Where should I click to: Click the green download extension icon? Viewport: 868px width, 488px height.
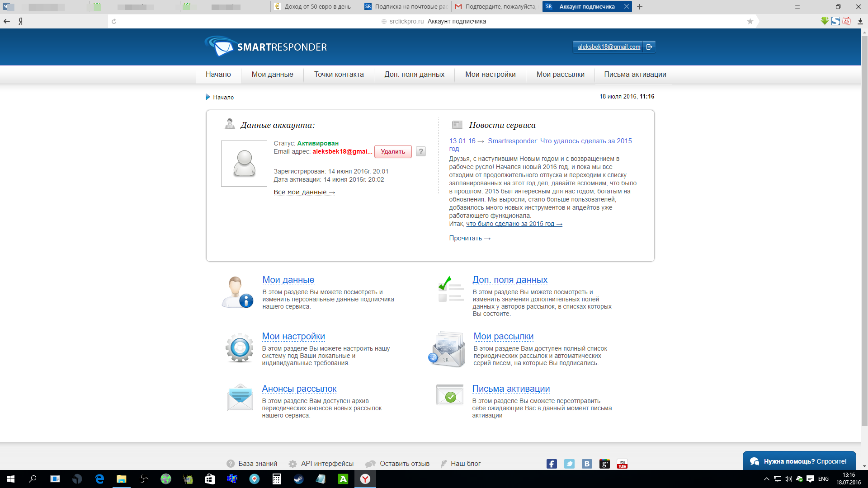[825, 21]
